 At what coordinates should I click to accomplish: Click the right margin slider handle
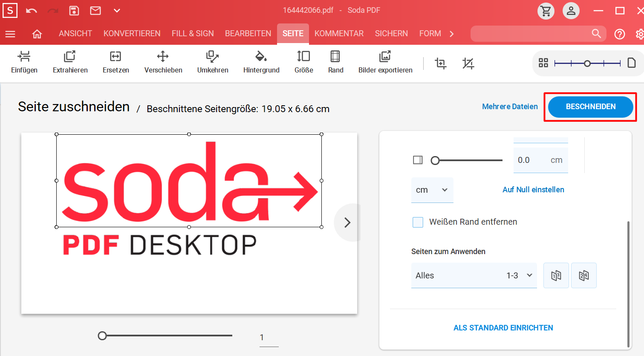point(435,160)
